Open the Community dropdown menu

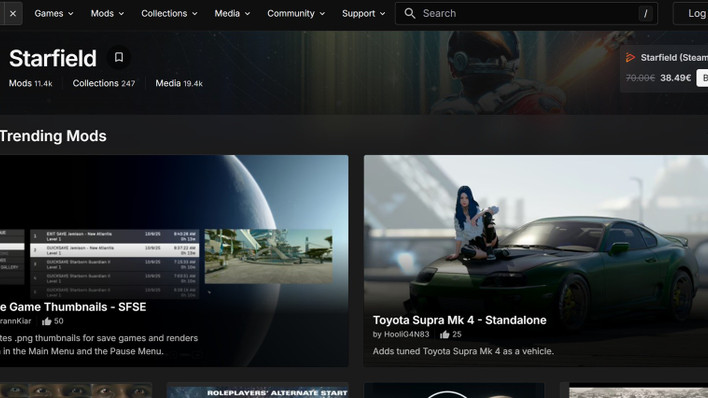[x=296, y=14]
